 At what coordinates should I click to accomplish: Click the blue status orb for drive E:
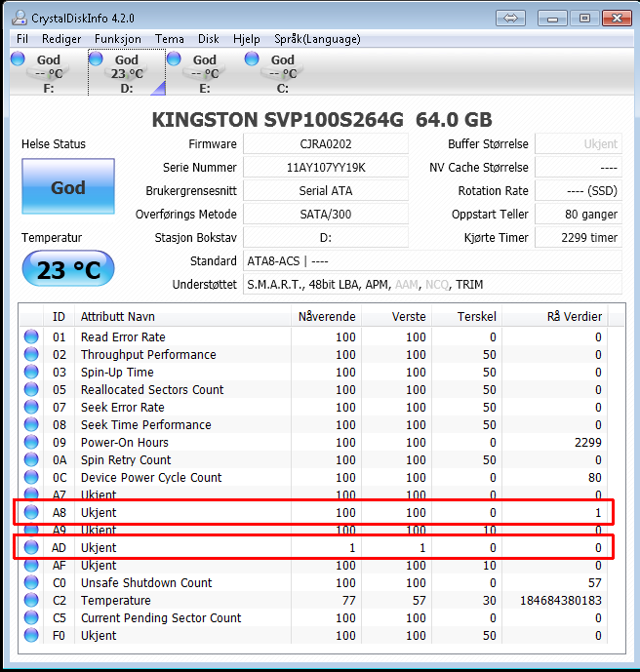tap(174, 59)
